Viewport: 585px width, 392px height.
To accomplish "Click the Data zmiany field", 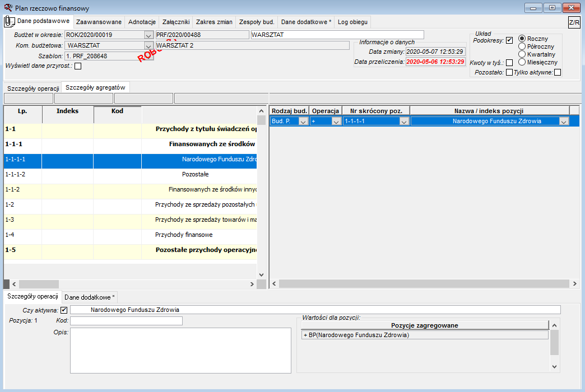I will (435, 52).
